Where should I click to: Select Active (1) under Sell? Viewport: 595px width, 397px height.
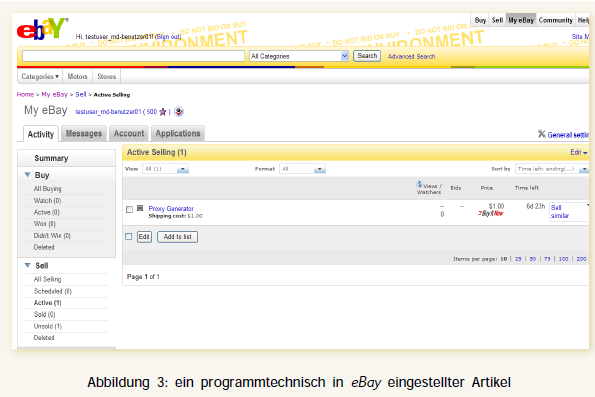coord(47,302)
